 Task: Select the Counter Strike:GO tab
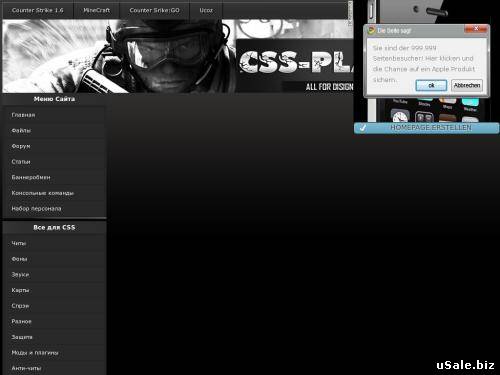[x=154, y=10]
